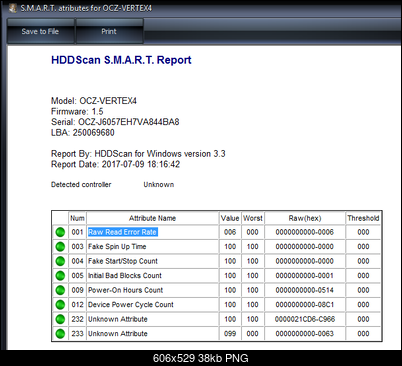
Task: Click green status icon for Device Power Cycle Count
Action: [x=60, y=305]
